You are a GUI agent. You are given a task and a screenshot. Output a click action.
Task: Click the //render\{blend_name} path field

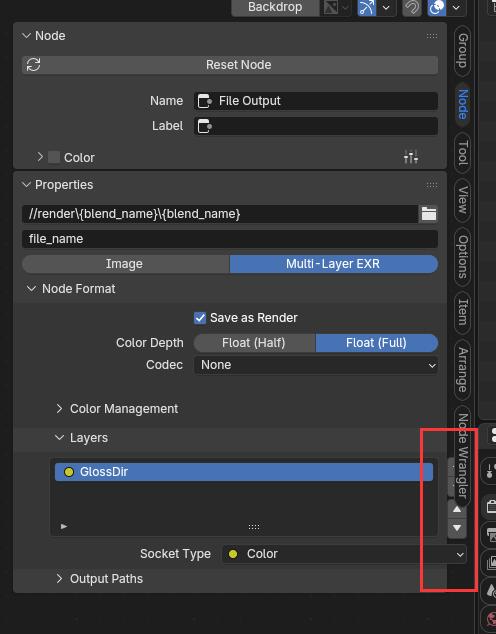[220, 214]
